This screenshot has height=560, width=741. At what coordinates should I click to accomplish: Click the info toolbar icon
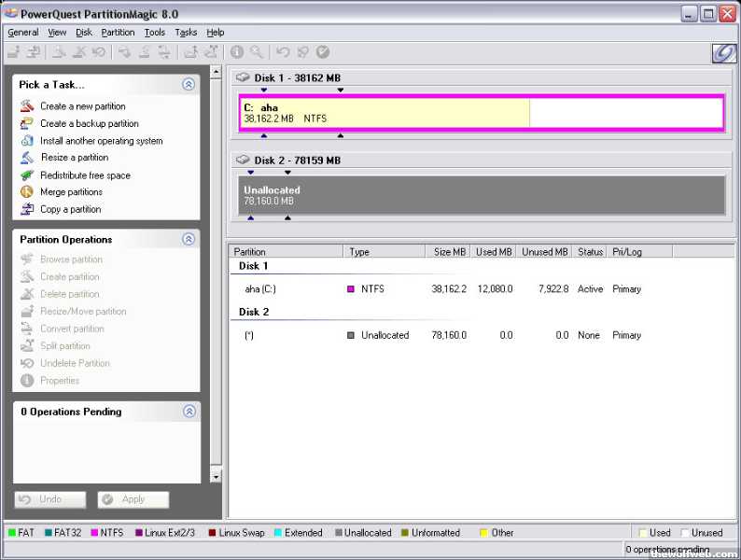[x=237, y=52]
